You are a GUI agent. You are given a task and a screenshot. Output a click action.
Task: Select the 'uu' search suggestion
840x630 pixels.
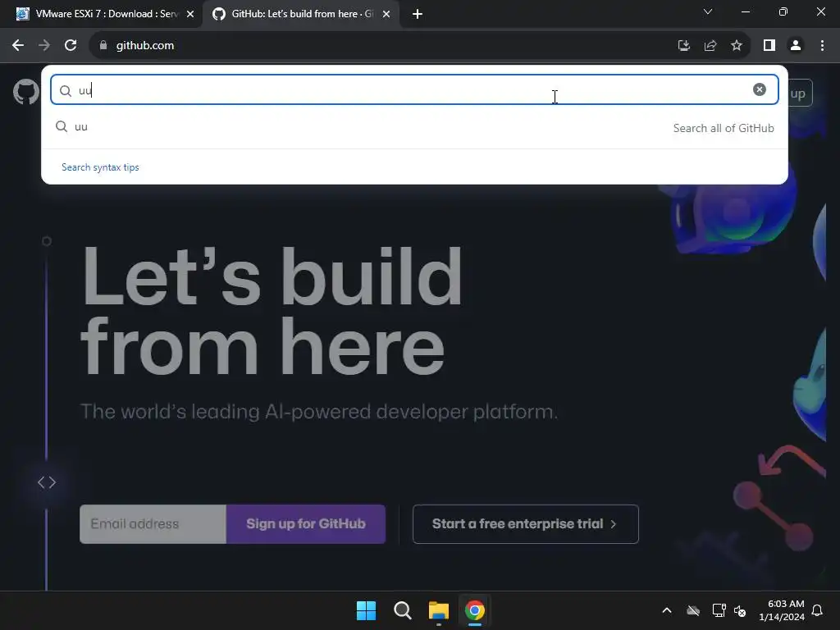click(414, 127)
